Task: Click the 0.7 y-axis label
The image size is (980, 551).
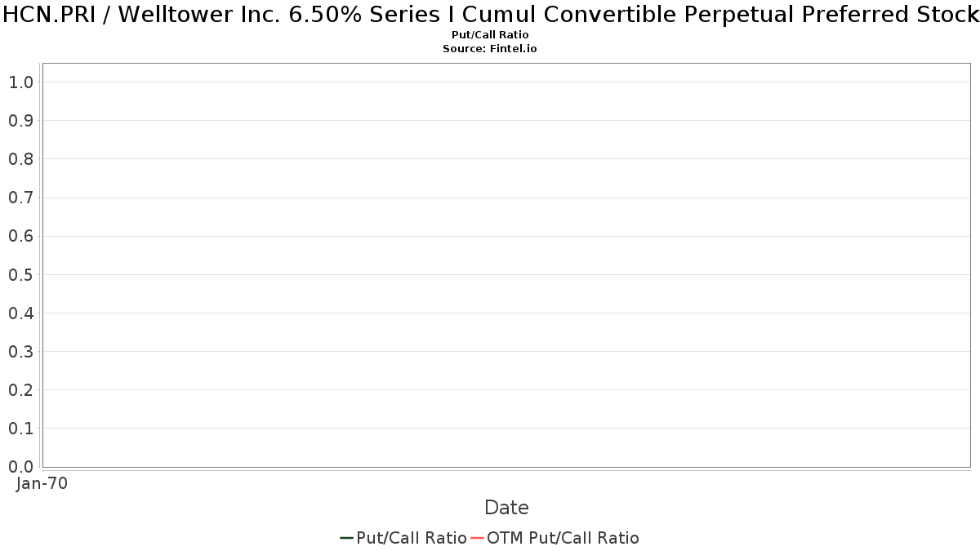Action: [20, 198]
